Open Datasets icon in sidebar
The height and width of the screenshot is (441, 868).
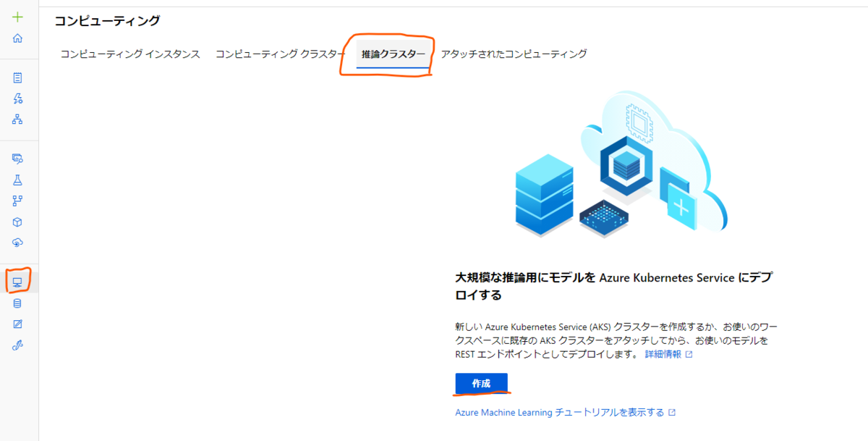pyautogui.click(x=18, y=159)
